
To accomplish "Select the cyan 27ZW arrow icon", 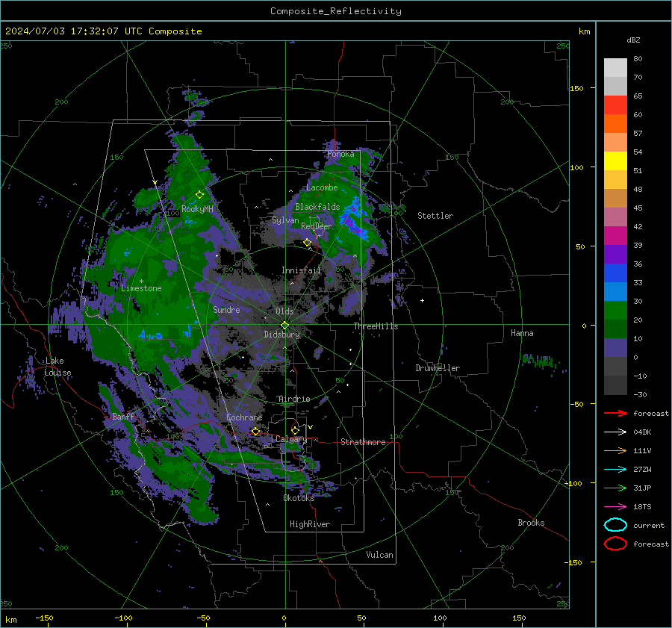I will pos(615,470).
